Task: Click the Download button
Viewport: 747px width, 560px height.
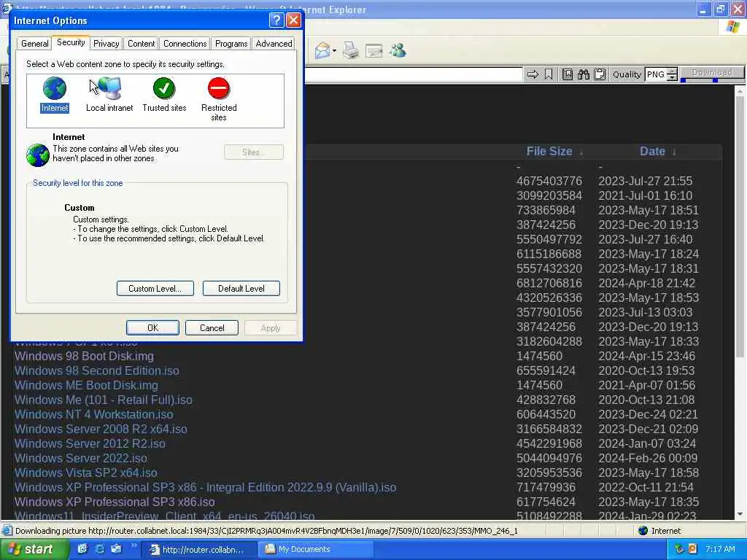Action: pos(712,72)
